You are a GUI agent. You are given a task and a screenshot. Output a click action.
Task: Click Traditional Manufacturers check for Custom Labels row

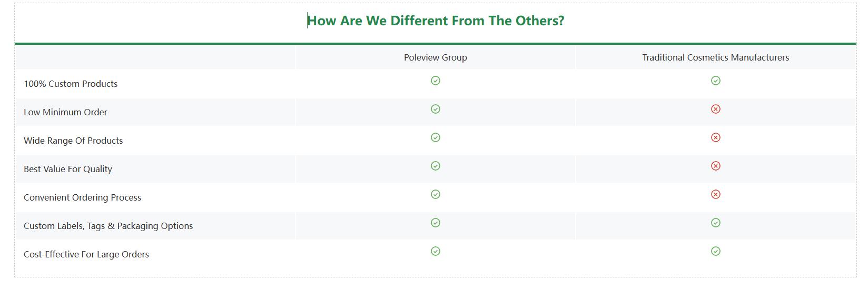pos(716,223)
